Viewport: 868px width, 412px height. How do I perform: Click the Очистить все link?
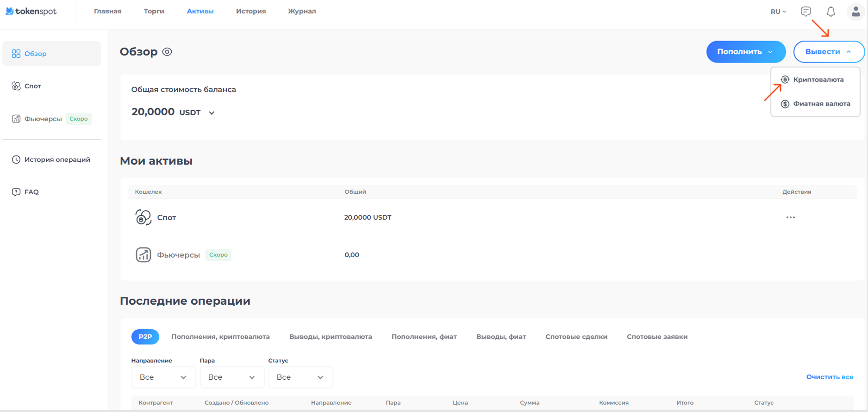coord(829,377)
